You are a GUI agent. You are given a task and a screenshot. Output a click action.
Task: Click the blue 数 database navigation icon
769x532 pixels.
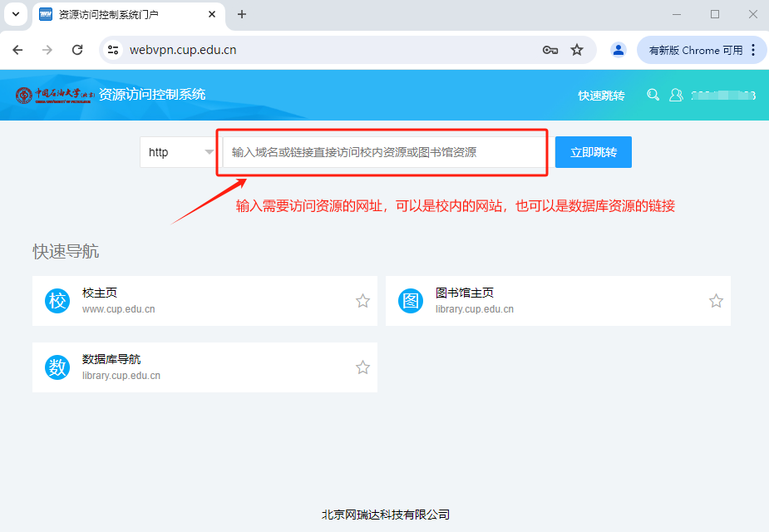(x=57, y=367)
